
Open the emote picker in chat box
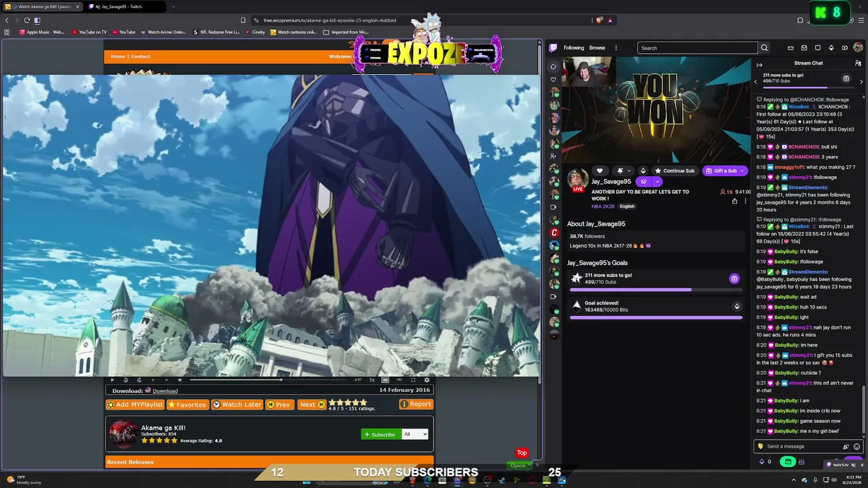coord(857,446)
